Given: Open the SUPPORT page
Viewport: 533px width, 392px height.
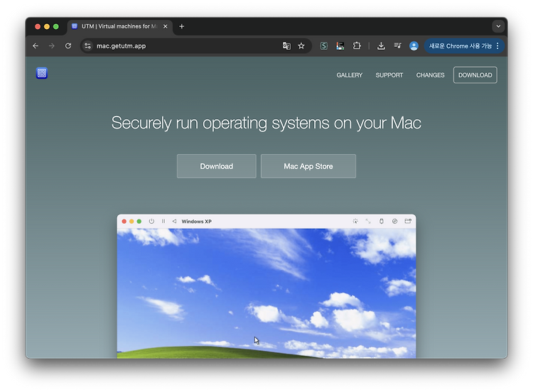Looking at the screenshot, I should pyautogui.click(x=389, y=75).
